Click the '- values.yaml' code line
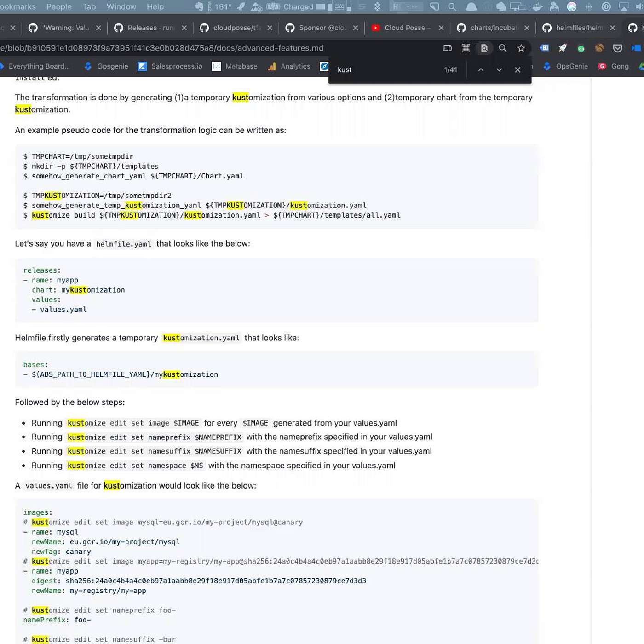Viewport: 644px width, 644px height. (x=59, y=309)
